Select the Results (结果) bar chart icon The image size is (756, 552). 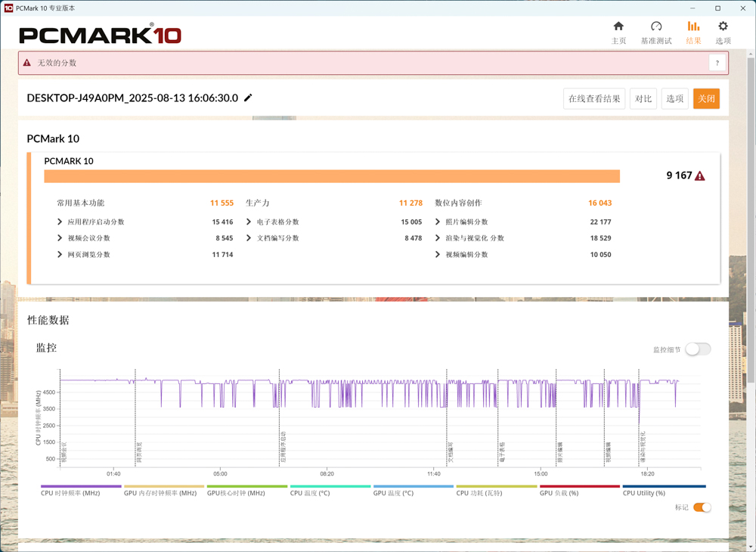(693, 27)
